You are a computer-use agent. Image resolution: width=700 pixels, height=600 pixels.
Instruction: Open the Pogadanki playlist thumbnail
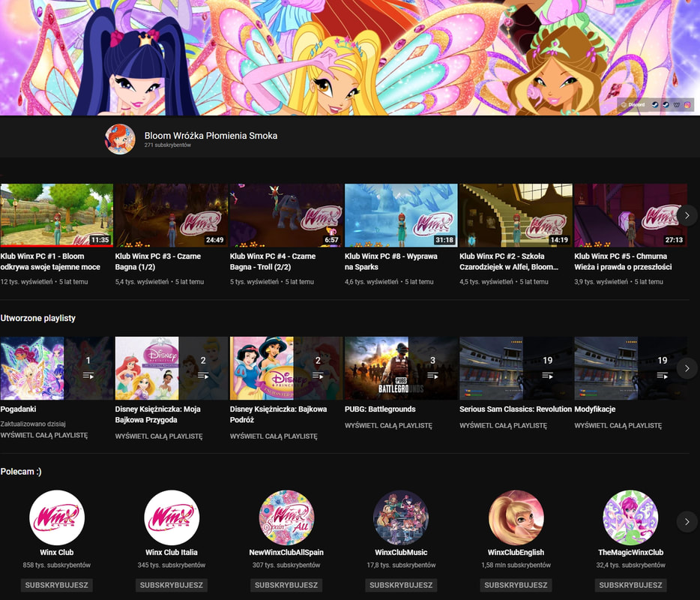57,368
